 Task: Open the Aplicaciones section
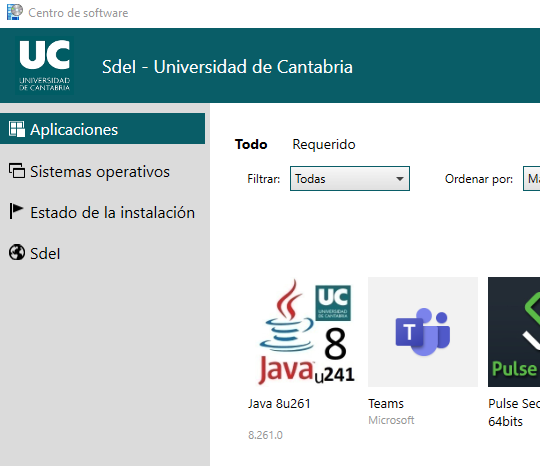[102, 129]
